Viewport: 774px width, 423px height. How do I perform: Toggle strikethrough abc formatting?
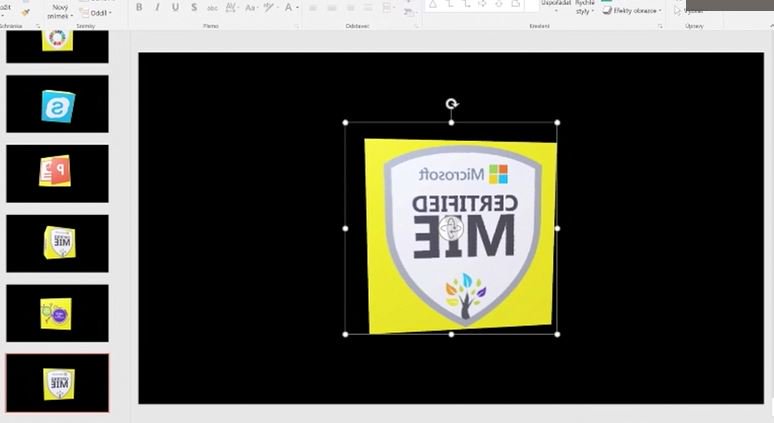(x=212, y=8)
